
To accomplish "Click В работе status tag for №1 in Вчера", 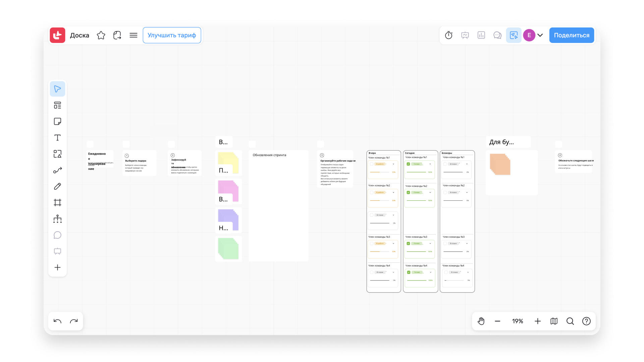I will click(380, 164).
